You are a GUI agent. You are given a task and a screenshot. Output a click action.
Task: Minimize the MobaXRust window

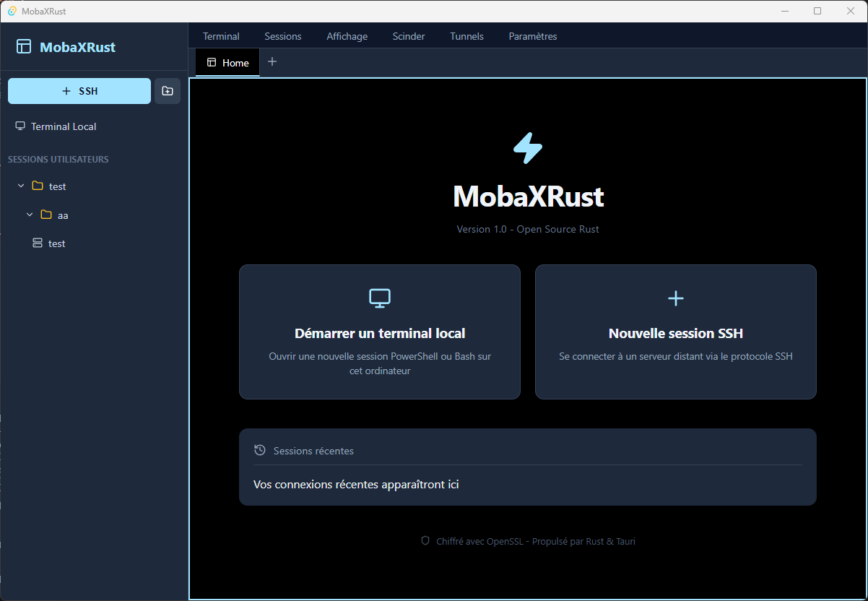tap(785, 11)
